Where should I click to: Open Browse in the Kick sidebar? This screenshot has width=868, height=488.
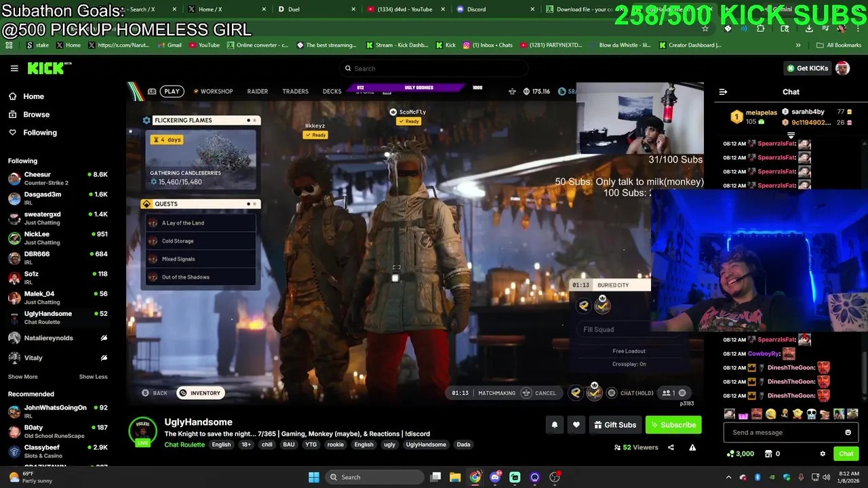[x=30, y=115]
